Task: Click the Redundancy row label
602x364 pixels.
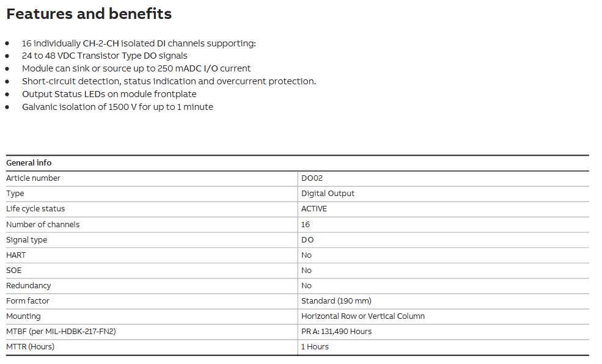Action: [29, 286]
